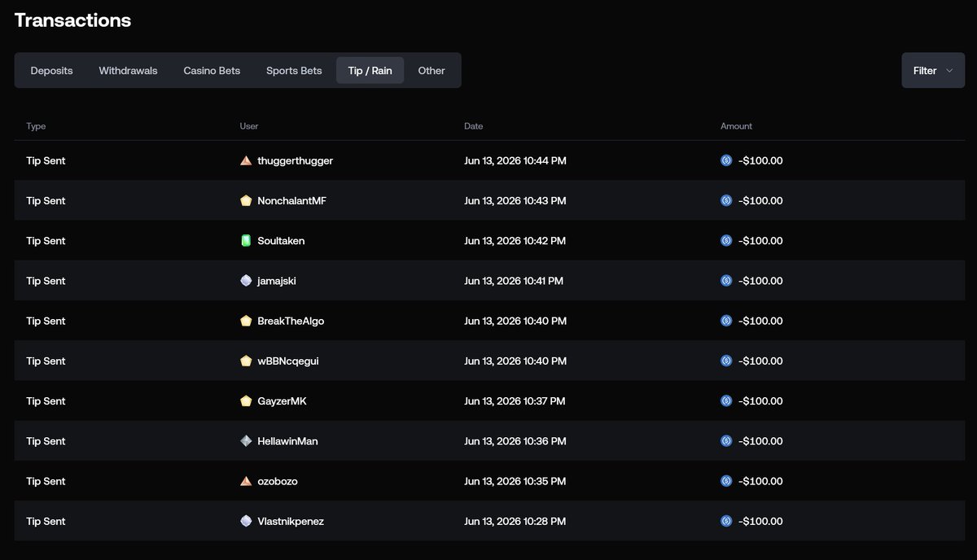Open user ozobozo's profile
This screenshot has width=977, height=560.
(278, 481)
